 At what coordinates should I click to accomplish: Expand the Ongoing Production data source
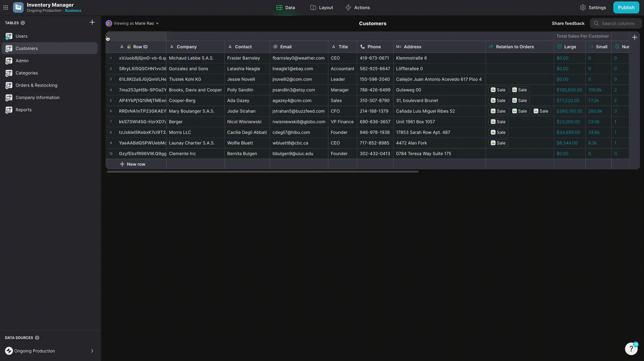(92, 351)
